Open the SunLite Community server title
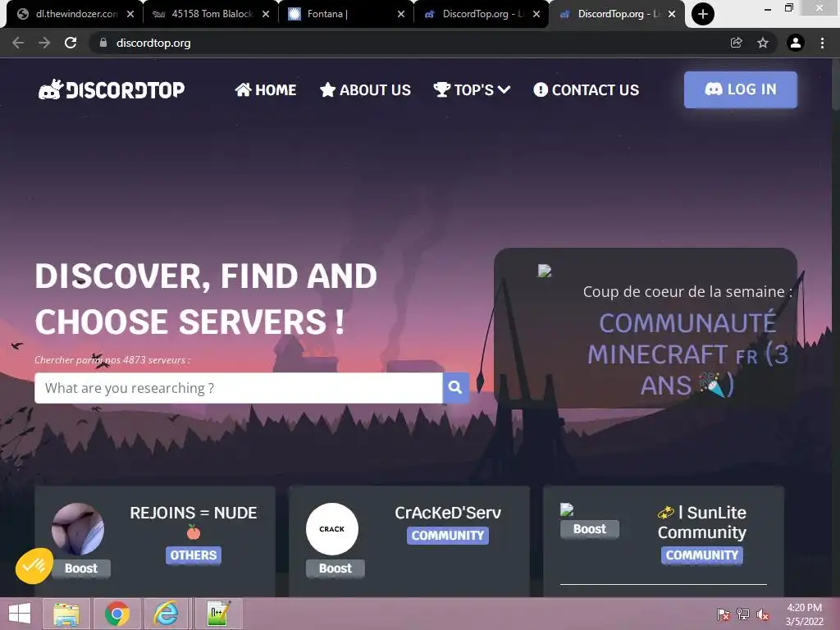This screenshot has height=630, width=840. click(702, 523)
